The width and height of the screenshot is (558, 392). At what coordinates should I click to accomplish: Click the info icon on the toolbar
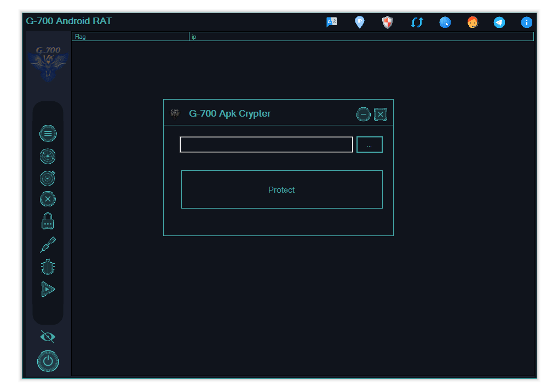tap(526, 22)
